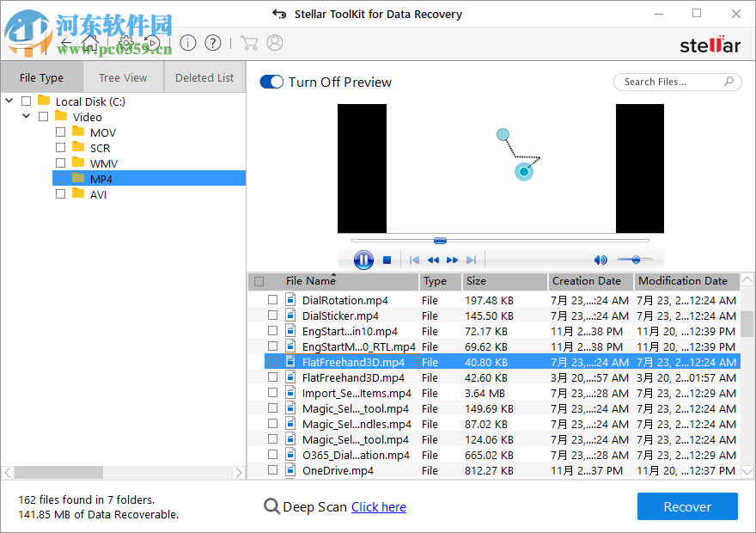The width and height of the screenshot is (756, 533).
Task: Tick the checkbox for FlatFreehand3D.mp4
Action: (272, 361)
